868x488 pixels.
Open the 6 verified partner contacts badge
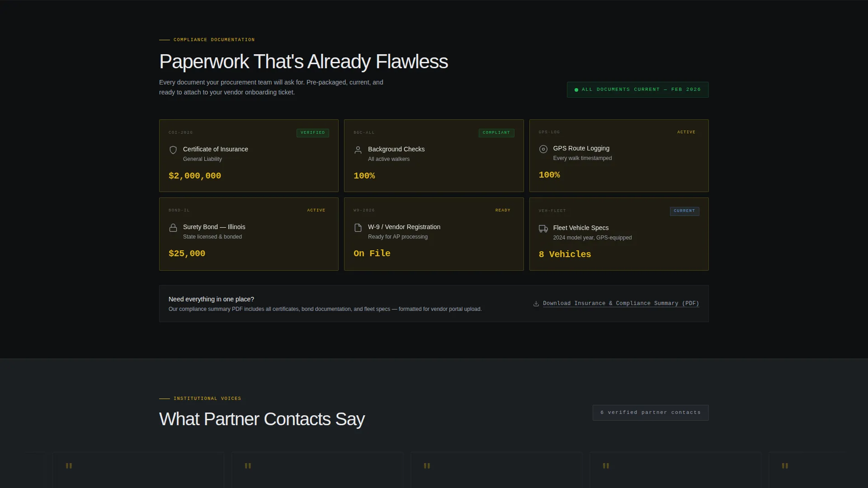pyautogui.click(x=651, y=413)
